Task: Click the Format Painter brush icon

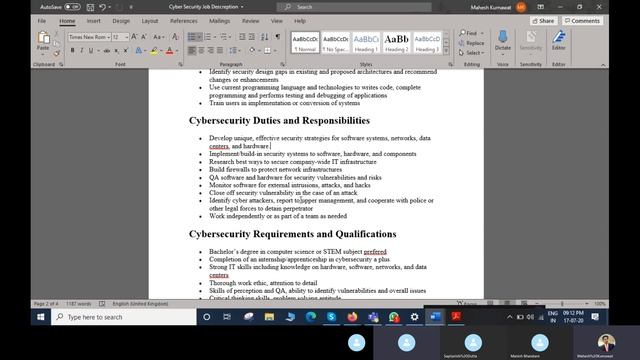Action: tap(56, 53)
